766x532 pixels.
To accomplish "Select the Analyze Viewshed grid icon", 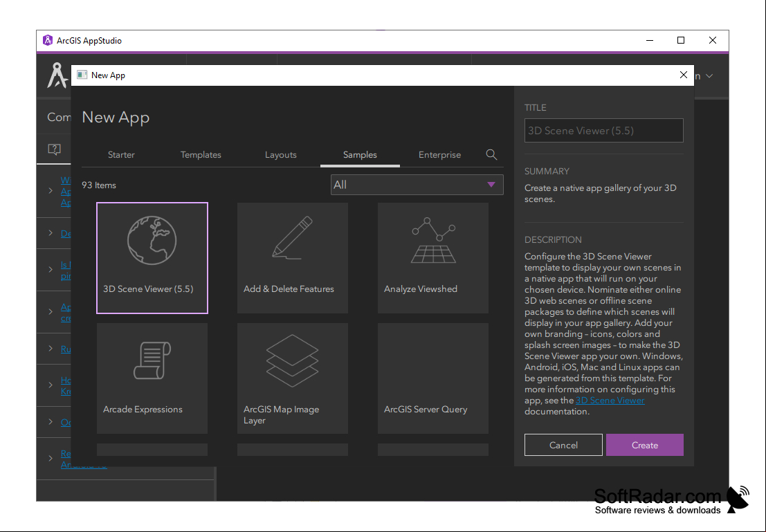I will click(433, 240).
